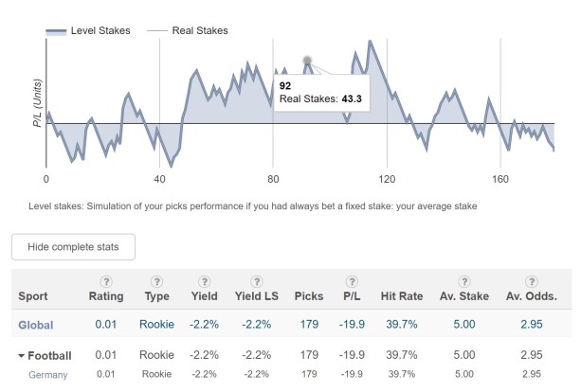Click the help icon above P/L
Viewport: 581px width, 392px height.
pyautogui.click(x=352, y=281)
